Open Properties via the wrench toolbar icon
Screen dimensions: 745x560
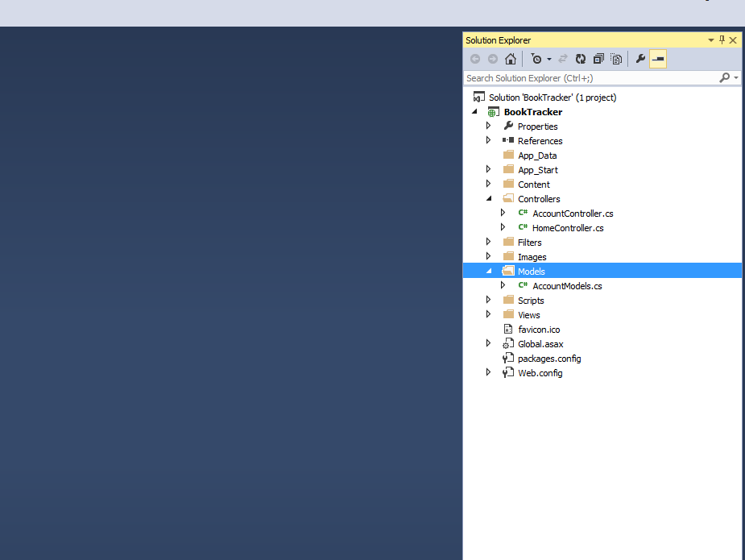coord(640,59)
